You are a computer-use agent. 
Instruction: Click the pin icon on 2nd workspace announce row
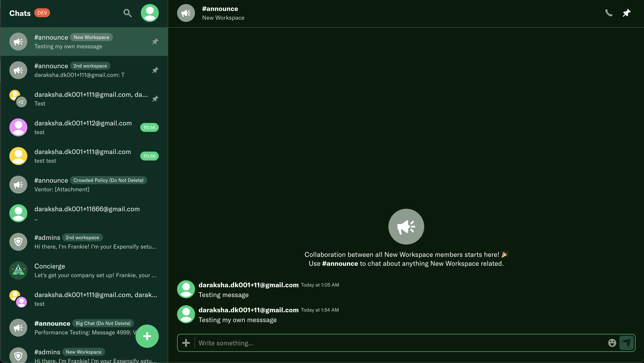[155, 70]
